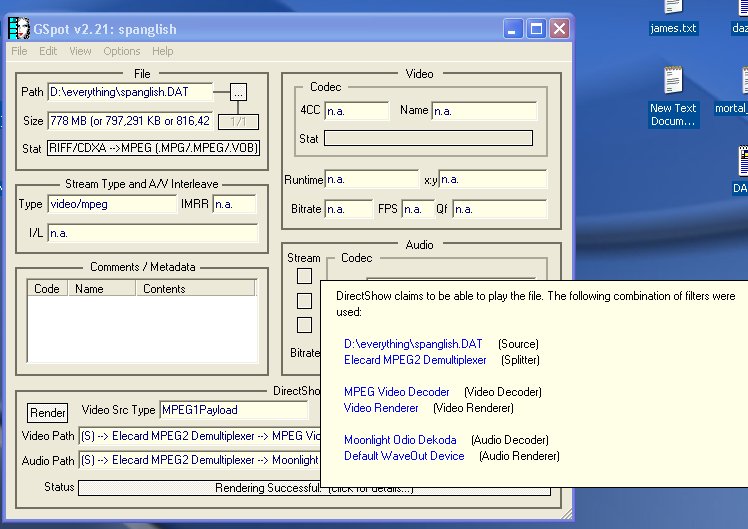Click the 1/1 file counter button
Screen dimensions: 748x529
pyautogui.click(x=238, y=122)
